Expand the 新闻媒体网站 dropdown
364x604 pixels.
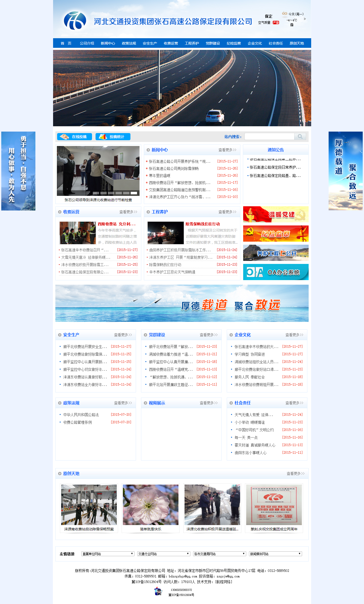coord(275,554)
